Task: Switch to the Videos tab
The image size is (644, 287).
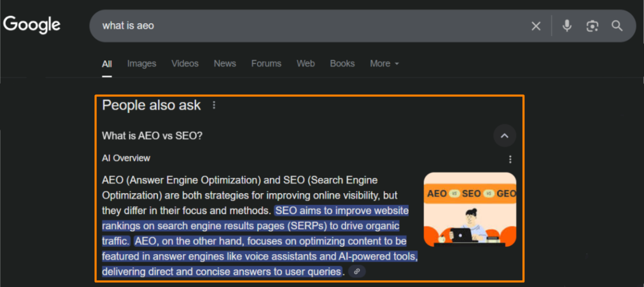Action: click(185, 64)
